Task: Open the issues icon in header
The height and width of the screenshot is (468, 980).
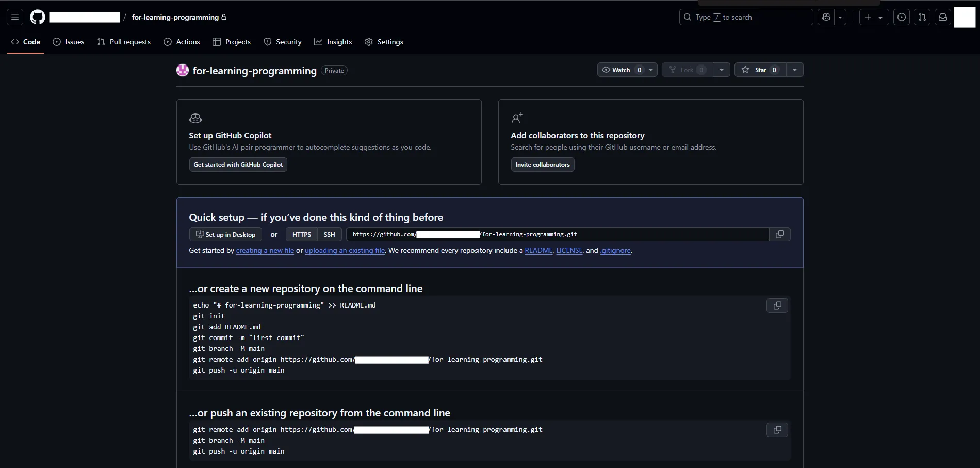Action: point(901,17)
